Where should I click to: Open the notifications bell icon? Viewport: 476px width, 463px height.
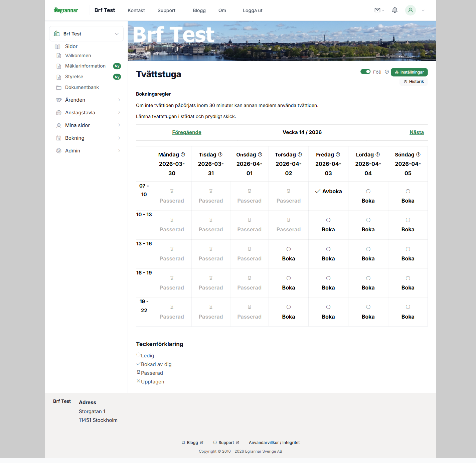pyautogui.click(x=394, y=10)
